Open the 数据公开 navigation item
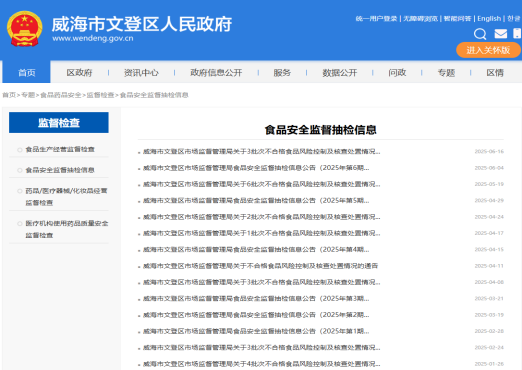The height and width of the screenshot is (370, 522). click(x=340, y=72)
